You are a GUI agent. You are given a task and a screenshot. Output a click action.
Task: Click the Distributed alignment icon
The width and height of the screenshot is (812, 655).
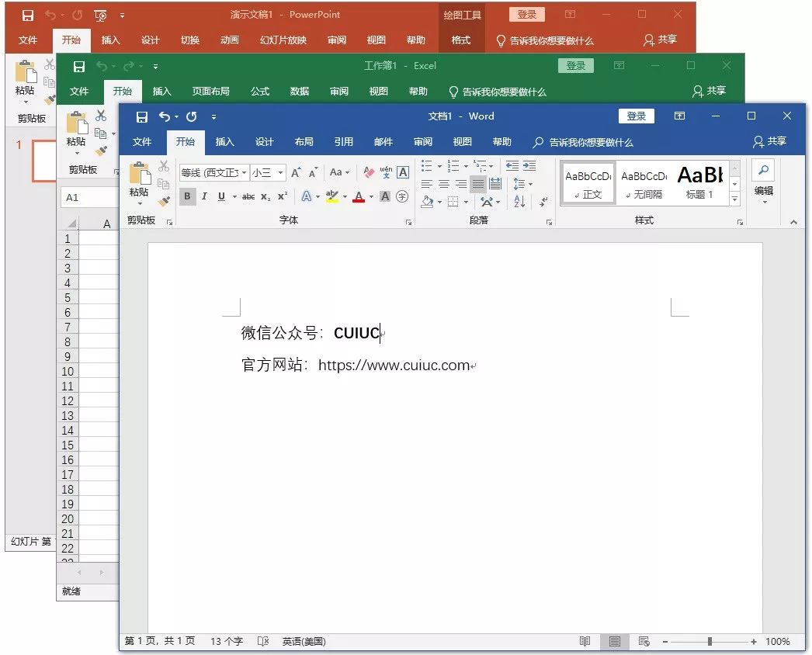coord(495,184)
